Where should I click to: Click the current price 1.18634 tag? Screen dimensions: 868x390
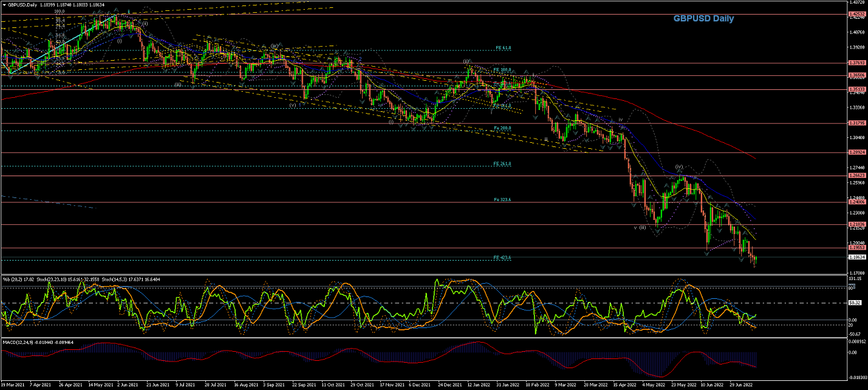(x=858, y=258)
